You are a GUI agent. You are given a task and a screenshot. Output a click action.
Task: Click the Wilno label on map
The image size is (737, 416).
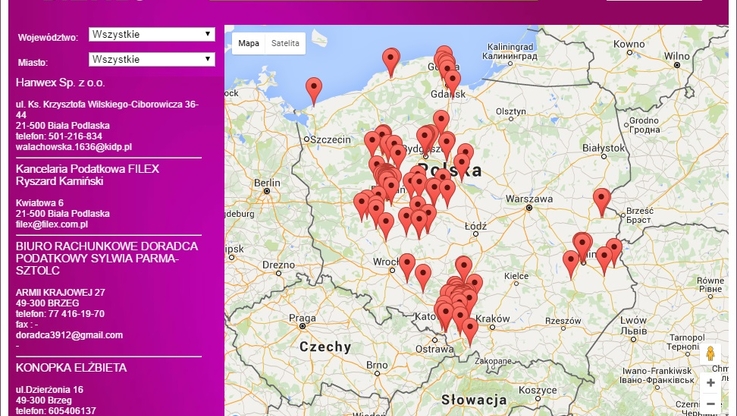677,56
